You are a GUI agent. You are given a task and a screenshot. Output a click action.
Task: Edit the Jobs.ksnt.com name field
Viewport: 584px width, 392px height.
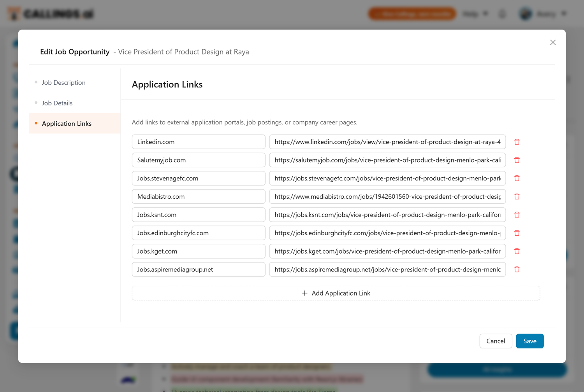coord(199,215)
